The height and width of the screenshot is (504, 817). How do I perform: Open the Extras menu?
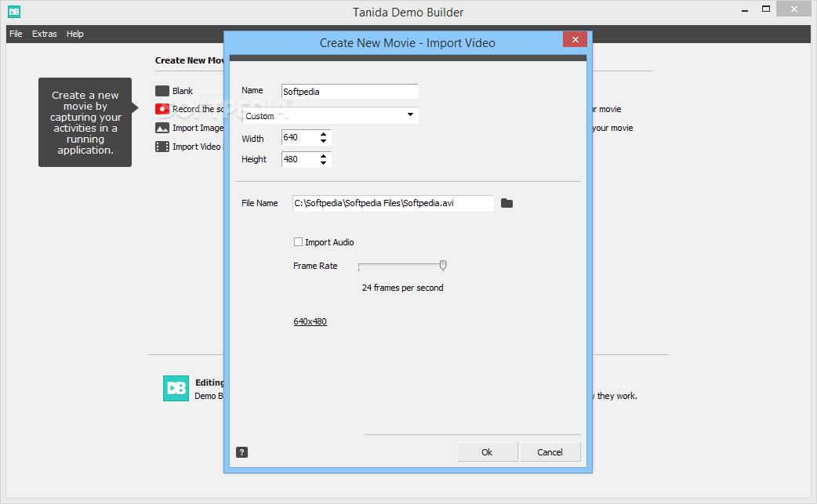point(44,34)
